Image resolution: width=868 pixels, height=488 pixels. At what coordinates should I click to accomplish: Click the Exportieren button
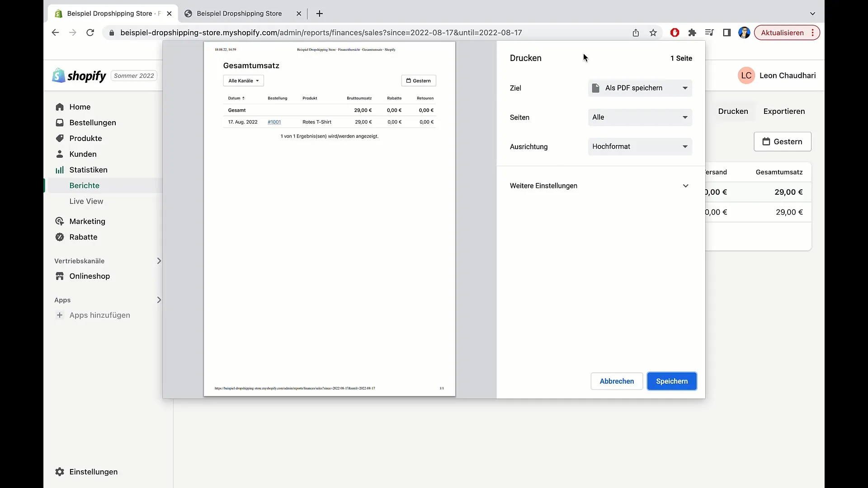point(784,111)
